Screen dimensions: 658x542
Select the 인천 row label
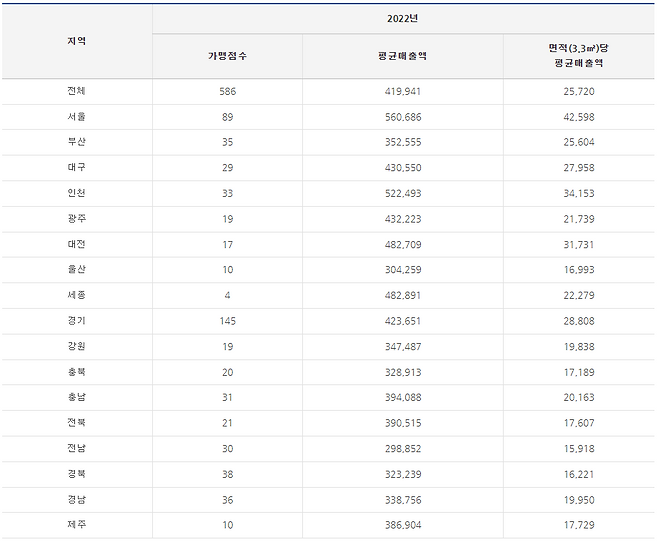click(x=76, y=193)
